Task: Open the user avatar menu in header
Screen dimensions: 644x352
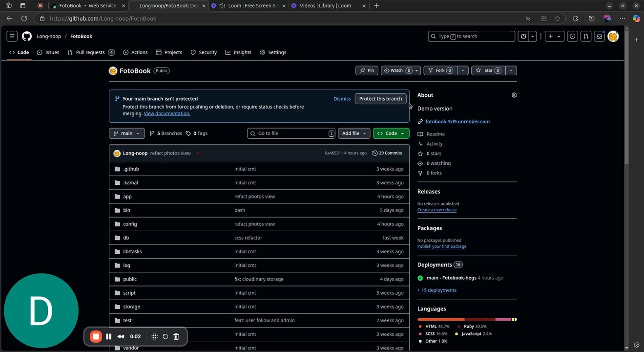Action: [613, 36]
